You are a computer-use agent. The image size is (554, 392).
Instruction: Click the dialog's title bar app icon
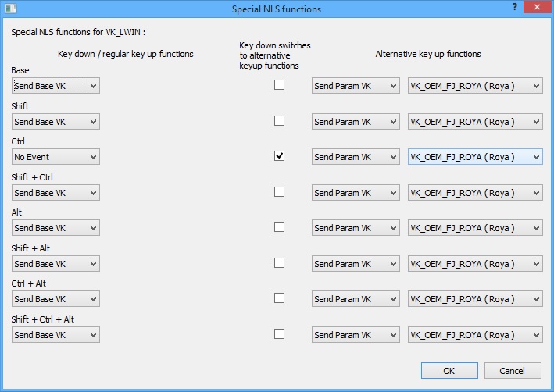pos(11,9)
